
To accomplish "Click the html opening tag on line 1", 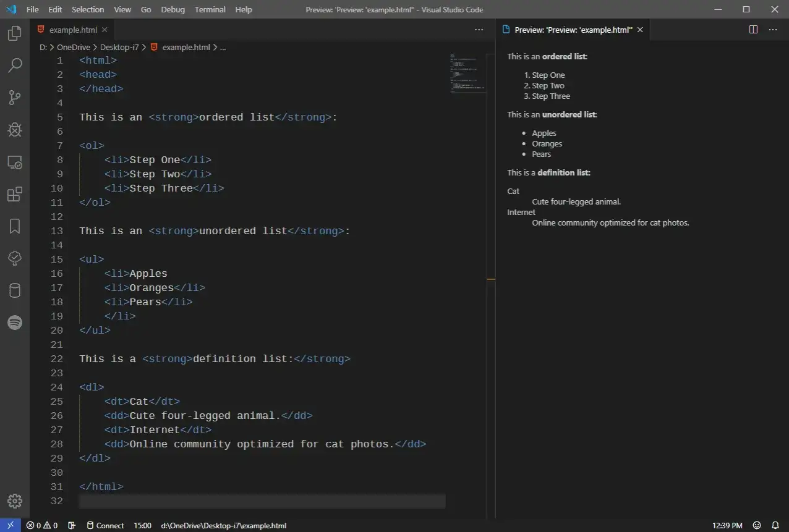I will coord(98,61).
